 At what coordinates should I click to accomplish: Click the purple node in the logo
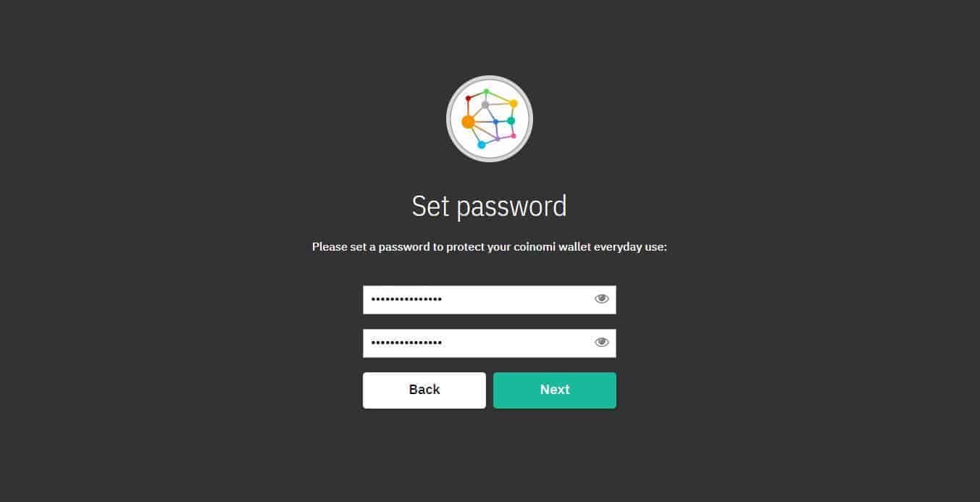coord(498,138)
